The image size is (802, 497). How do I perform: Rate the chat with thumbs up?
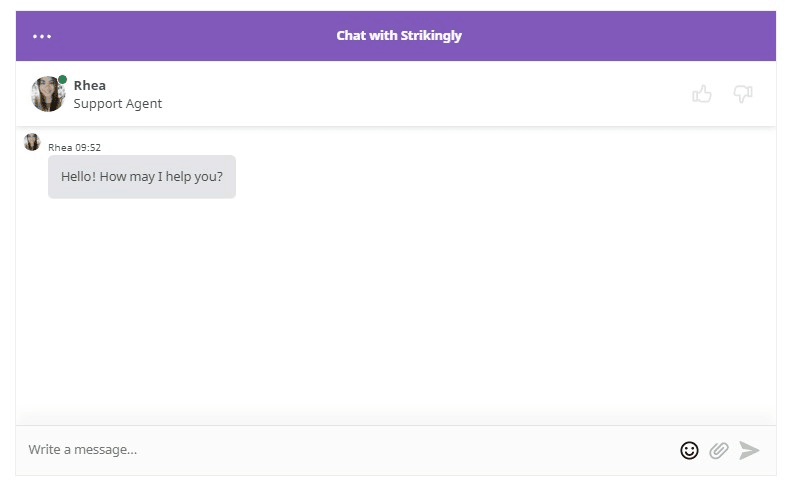(702, 94)
